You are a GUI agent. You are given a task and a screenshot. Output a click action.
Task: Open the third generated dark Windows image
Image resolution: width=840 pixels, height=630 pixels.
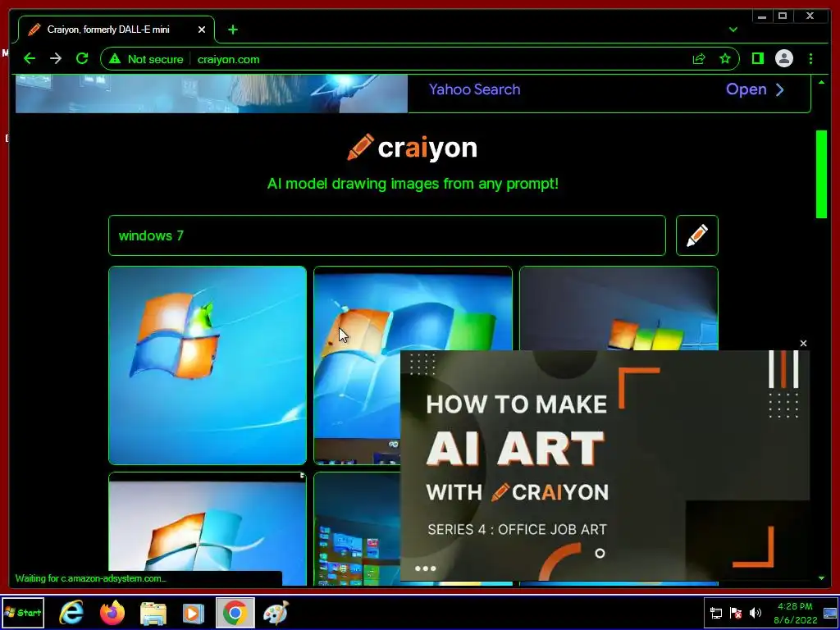point(619,308)
